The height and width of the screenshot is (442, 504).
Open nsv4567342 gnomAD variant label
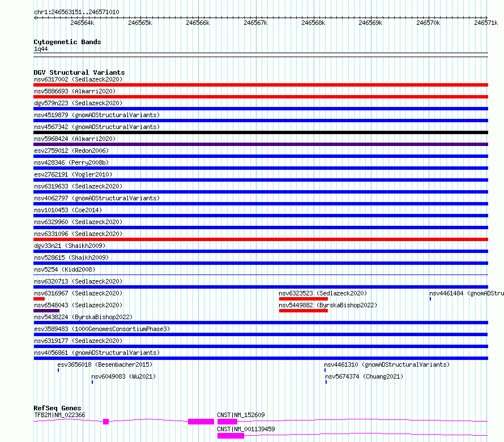click(x=97, y=127)
